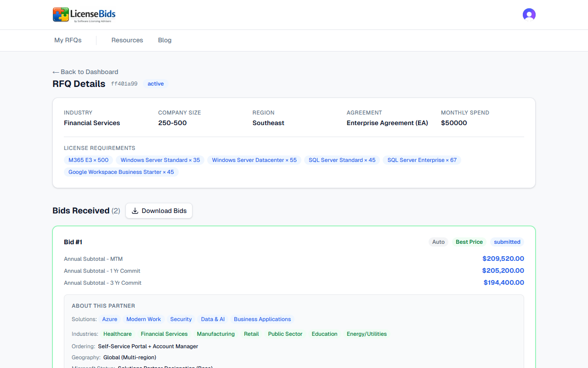Click SQL Server Enterprise × 67 tag
Screen dimensions: 588x368
pos(422,160)
